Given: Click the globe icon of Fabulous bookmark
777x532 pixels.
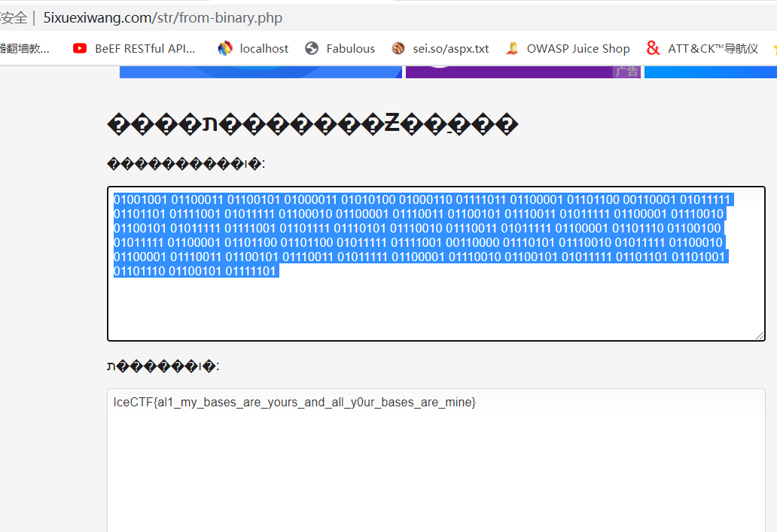Looking at the screenshot, I should click(x=312, y=49).
